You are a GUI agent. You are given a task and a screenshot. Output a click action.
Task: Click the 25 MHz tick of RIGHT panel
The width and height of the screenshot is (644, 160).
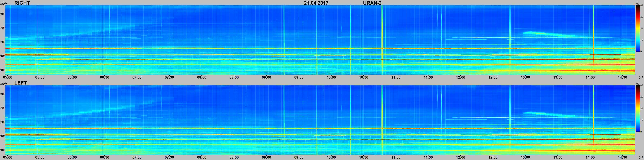[x=2, y=28]
